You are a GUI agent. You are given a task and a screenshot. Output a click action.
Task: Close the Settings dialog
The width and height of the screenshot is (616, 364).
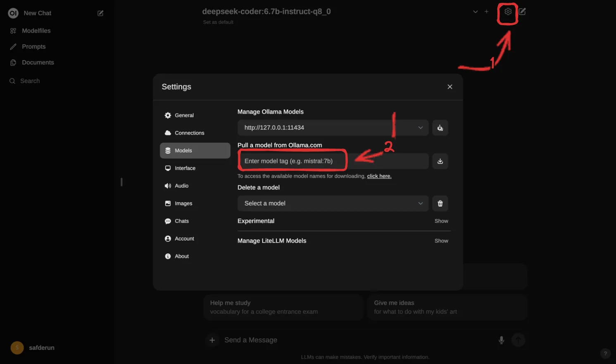pyautogui.click(x=450, y=87)
